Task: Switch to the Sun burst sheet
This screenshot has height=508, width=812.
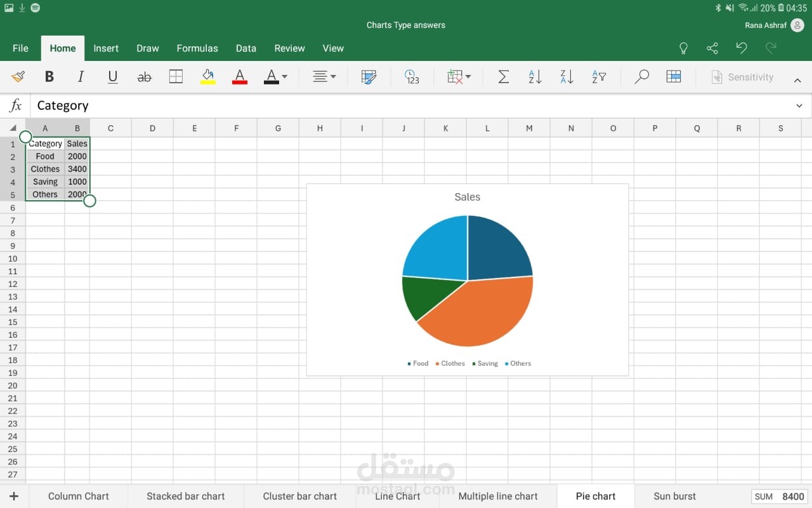Action: [x=674, y=496]
